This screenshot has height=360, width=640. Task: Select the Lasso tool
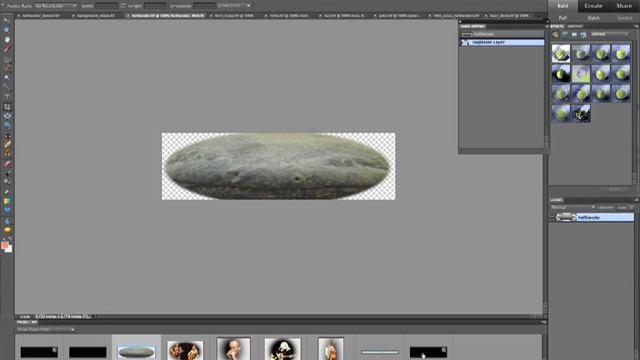[7, 68]
